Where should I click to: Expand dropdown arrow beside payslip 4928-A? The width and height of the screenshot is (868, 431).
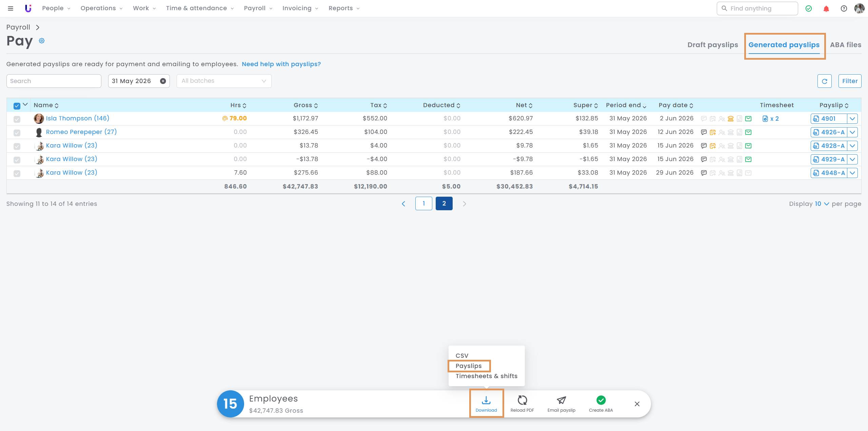(852, 146)
